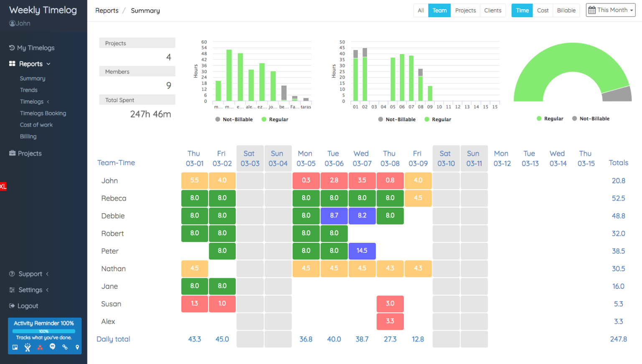
Task: Enable the Clients filter
Action: pyautogui.click(x=493, y=10)
